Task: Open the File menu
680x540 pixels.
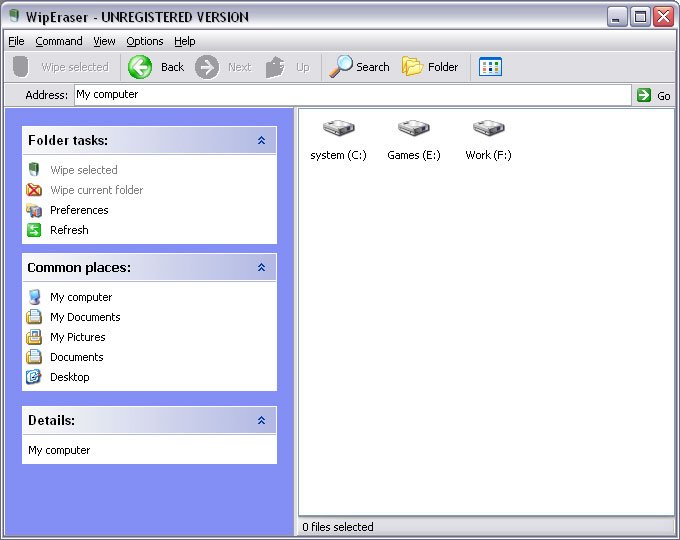Action: (x=16, y=41)
